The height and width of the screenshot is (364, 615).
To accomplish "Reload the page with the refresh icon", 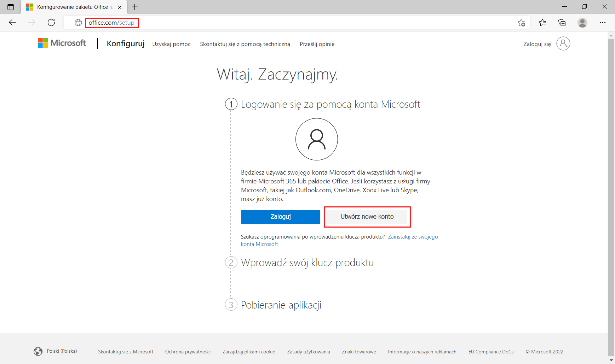I will (51, 23).
